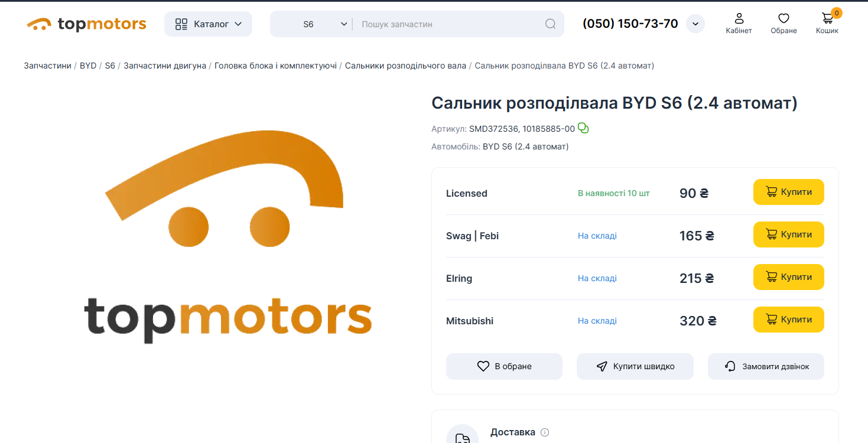Click the product title Сальник розподілвала BYD S6
Screen dimensions: 868x443
pos(615,103)
